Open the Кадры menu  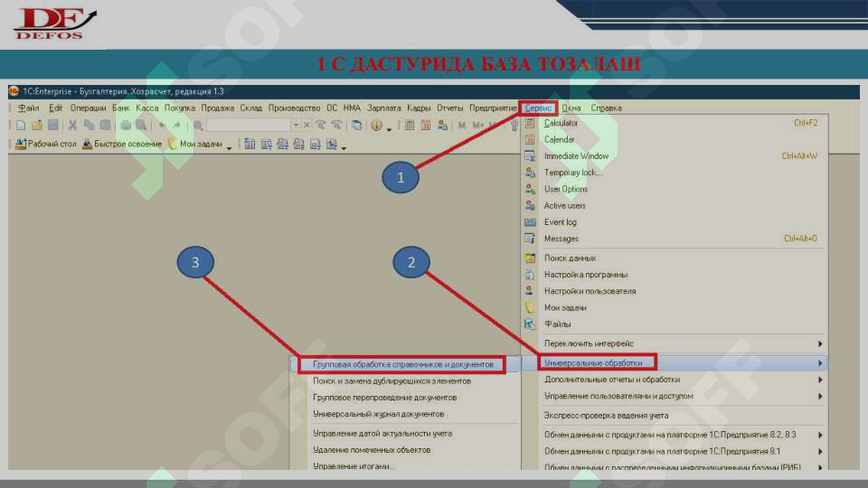coord(419,108)
